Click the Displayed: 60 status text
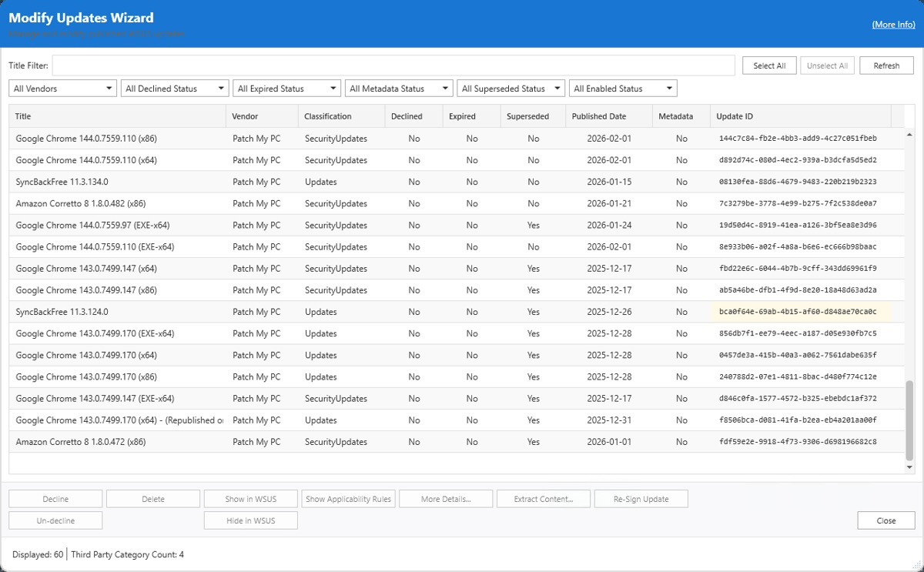924x572 pixels. click(38, 554)
